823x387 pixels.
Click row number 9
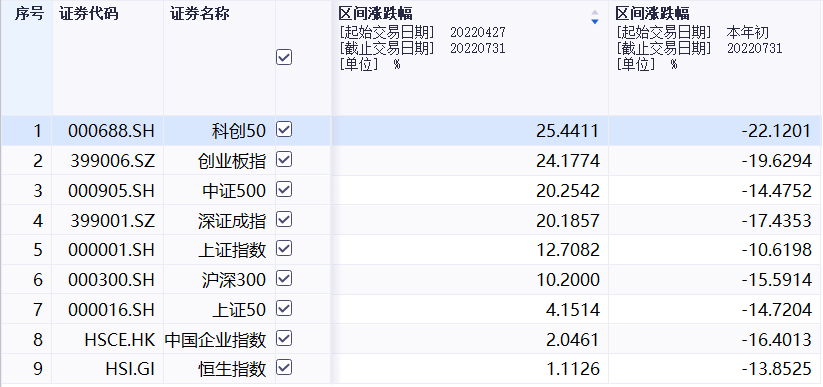point(38,369)
